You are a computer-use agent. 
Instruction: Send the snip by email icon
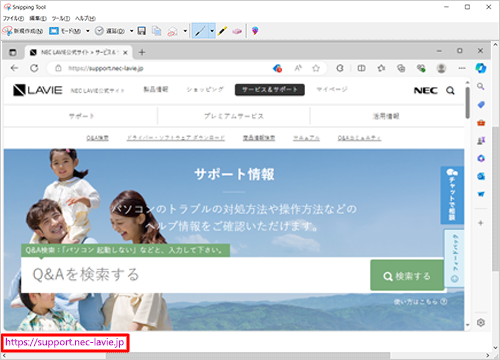(x=172, y=31)
